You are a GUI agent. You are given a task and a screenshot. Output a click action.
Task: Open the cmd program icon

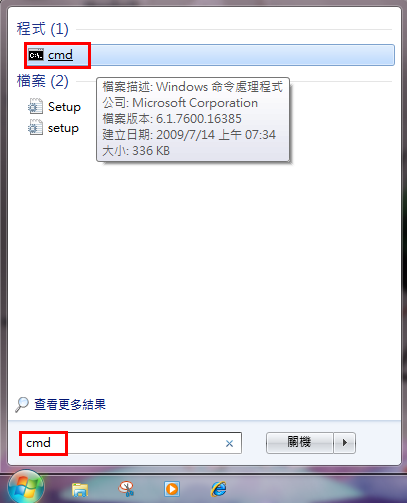pos(36,55)
